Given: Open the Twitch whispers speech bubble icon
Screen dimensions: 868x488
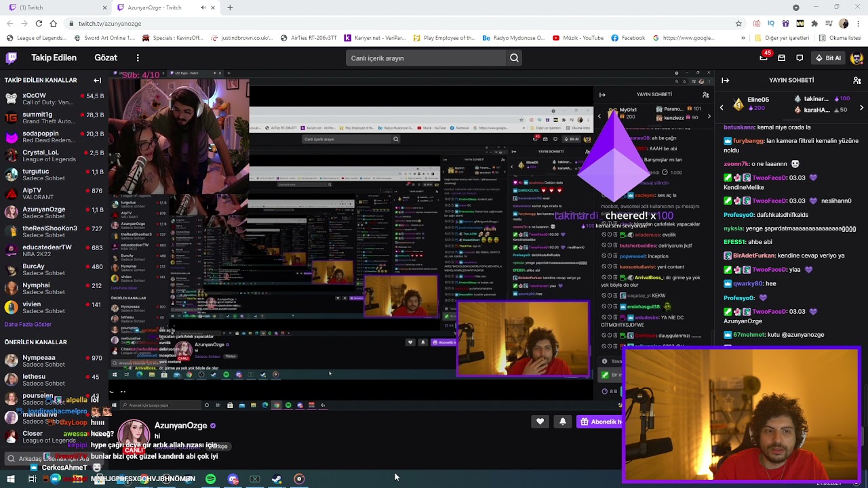Looking at the screenshot, I should point(800,58).
